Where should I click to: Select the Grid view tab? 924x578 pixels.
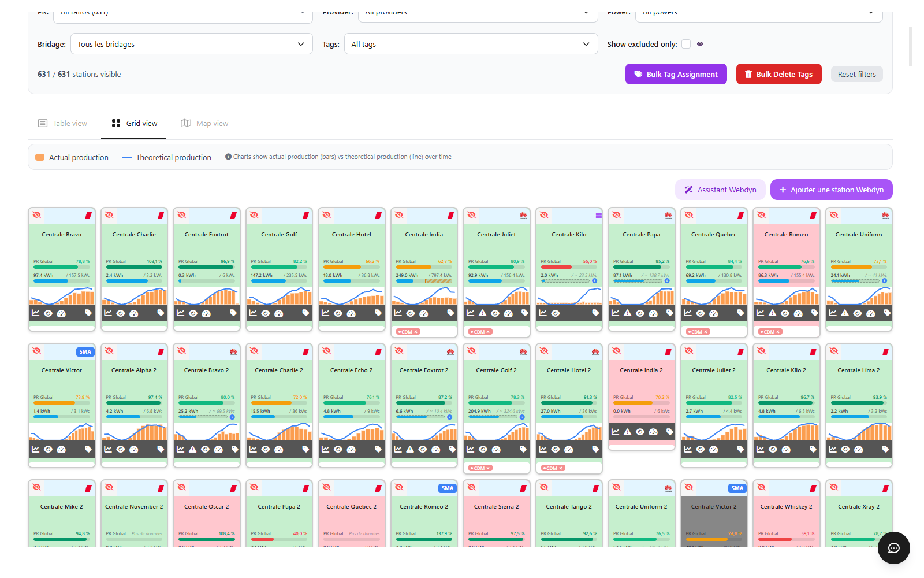(x=134, y=123)
